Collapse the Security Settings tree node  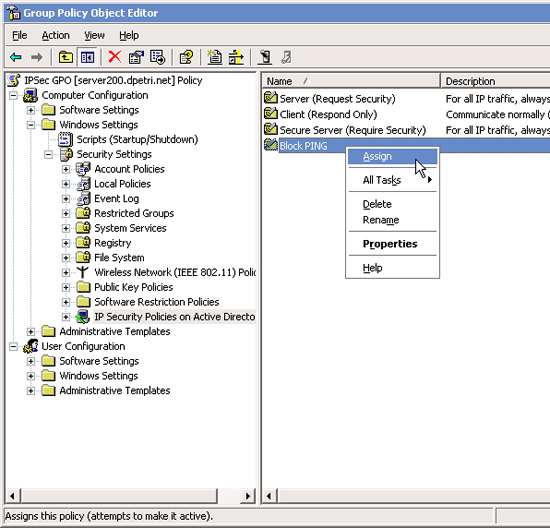point(48,154)
